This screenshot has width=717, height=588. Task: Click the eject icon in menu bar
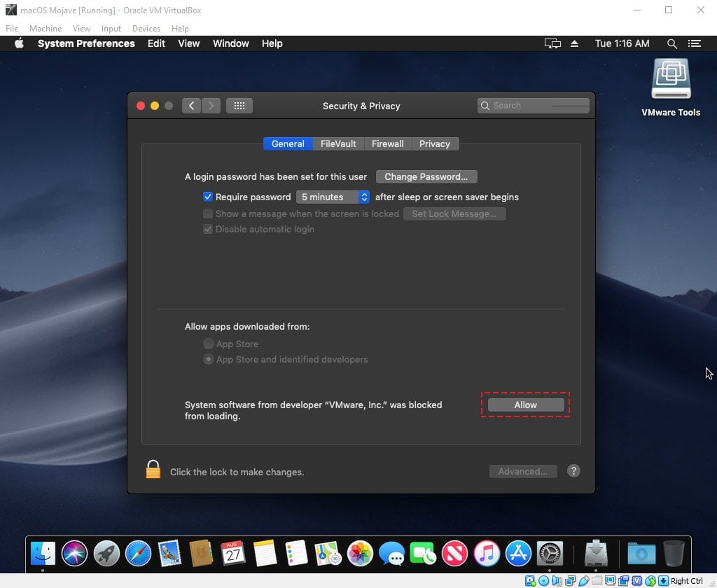574,43
